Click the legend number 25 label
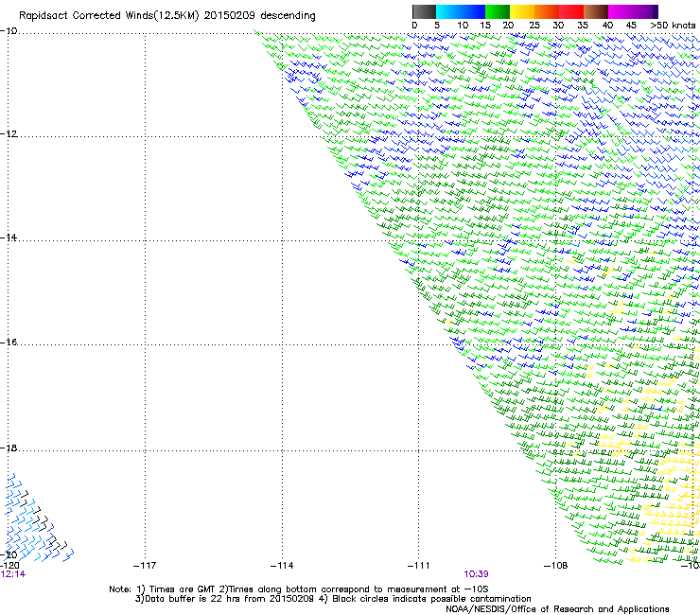 coord(534,26)
